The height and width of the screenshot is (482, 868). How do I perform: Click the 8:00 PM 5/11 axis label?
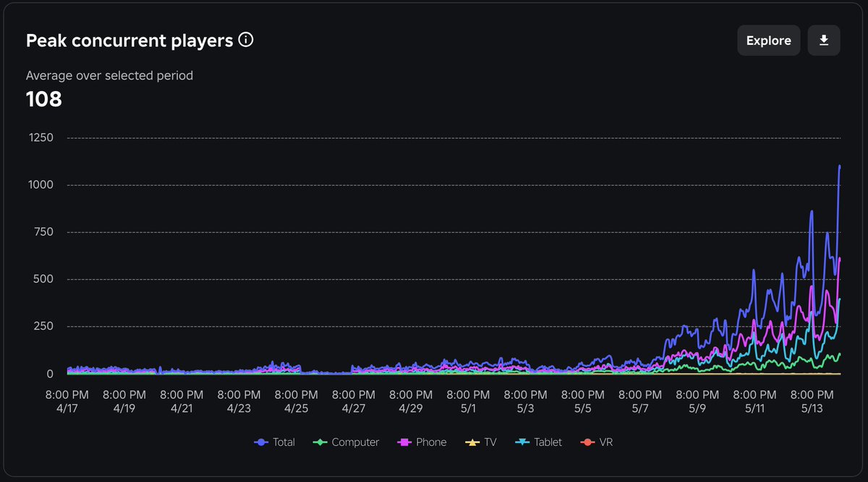754,402
